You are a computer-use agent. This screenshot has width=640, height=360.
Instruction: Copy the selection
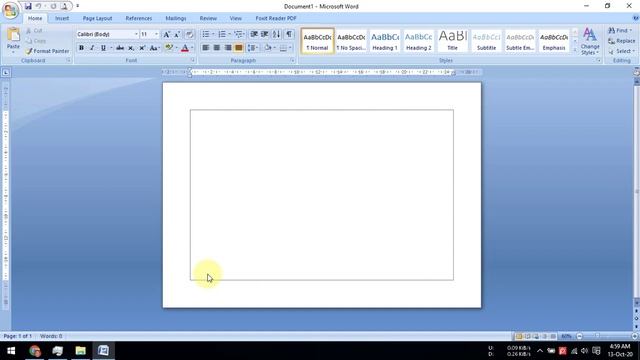36,41
